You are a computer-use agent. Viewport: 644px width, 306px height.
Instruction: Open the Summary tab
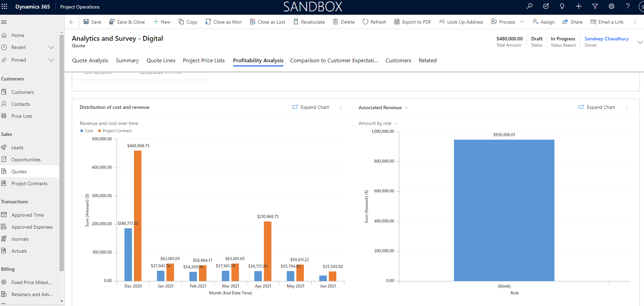pyautogui.click(x=127, y=61)
